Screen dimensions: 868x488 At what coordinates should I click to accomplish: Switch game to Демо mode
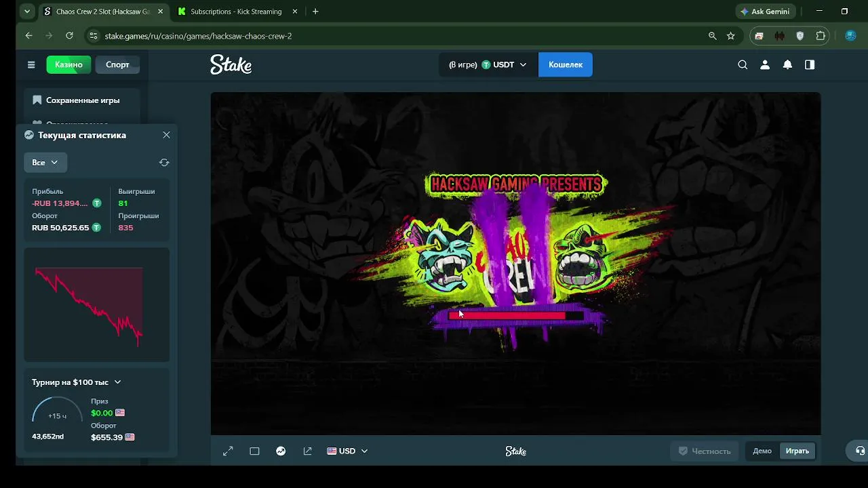pyautogui.click(x=762, y=451)
